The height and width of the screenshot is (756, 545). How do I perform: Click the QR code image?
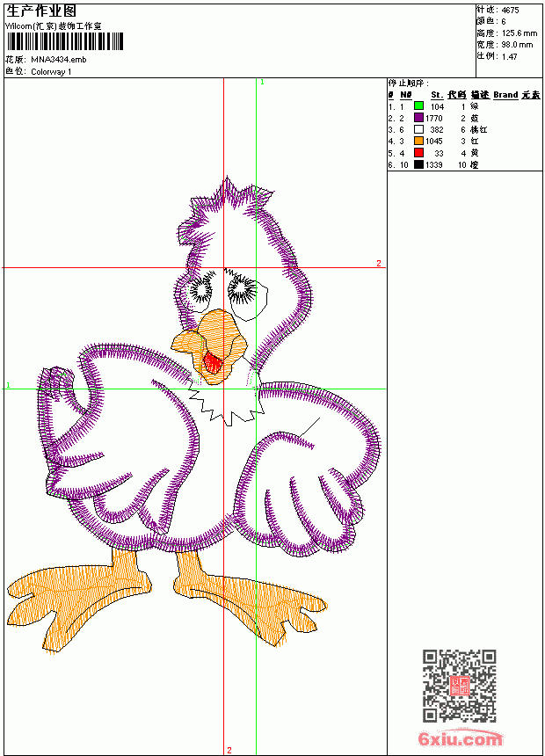coord(459,686)
